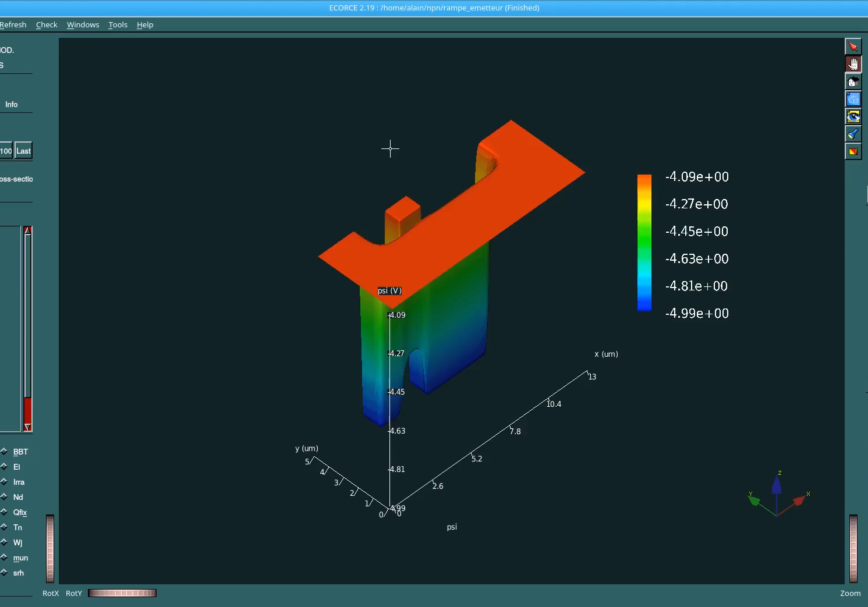Click the y (um) axis label

tap(307, 448)
